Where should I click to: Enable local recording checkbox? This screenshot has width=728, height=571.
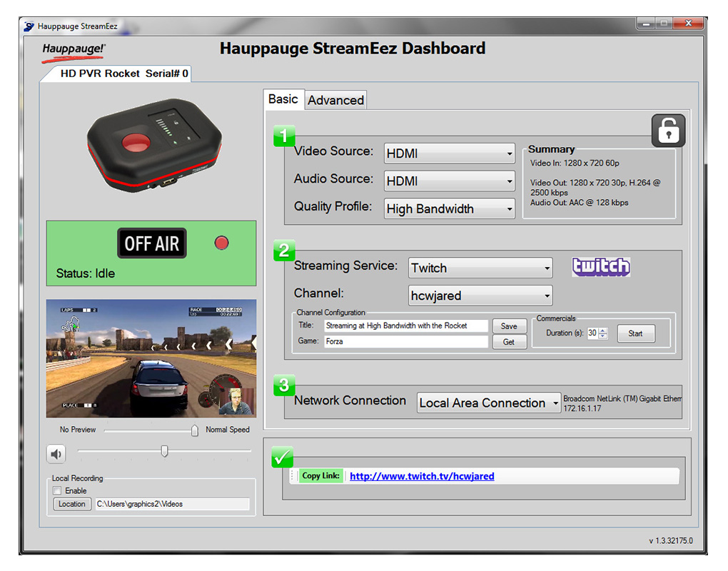coord(58,491)
